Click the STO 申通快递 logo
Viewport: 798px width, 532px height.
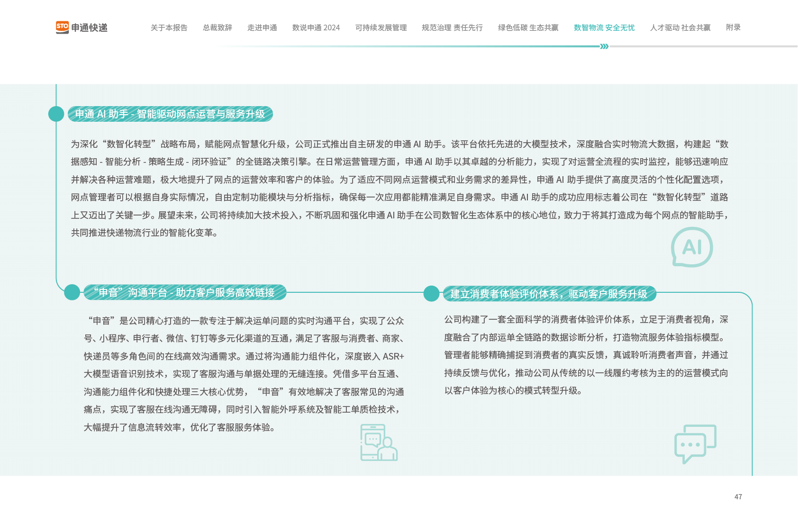(x=82, y=27)
